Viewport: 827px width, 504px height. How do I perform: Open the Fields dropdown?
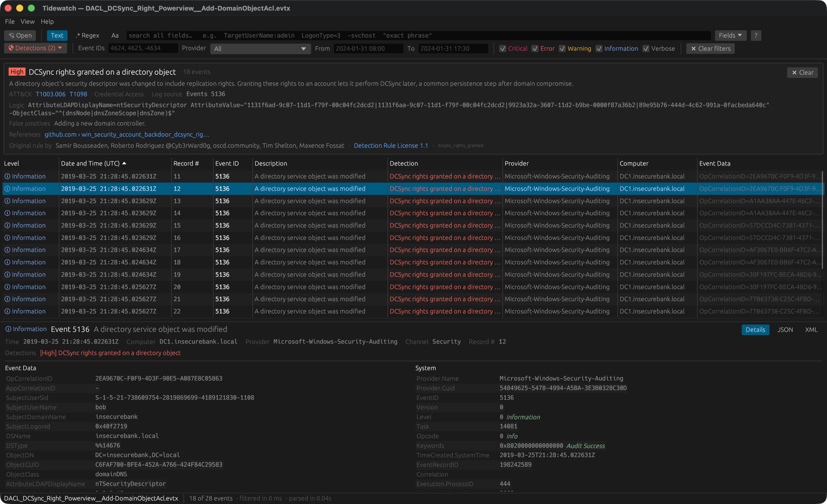click(x=730, y=35)
